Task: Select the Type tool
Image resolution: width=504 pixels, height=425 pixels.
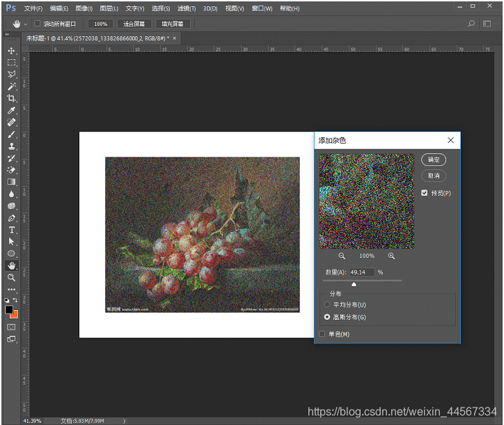Action: 11,230
